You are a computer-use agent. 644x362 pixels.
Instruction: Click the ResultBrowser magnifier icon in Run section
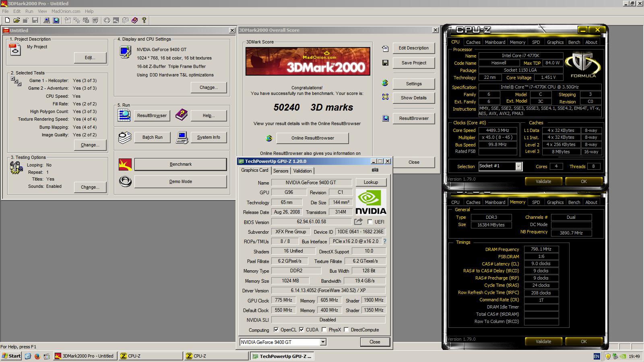click(x=124, y=115)
